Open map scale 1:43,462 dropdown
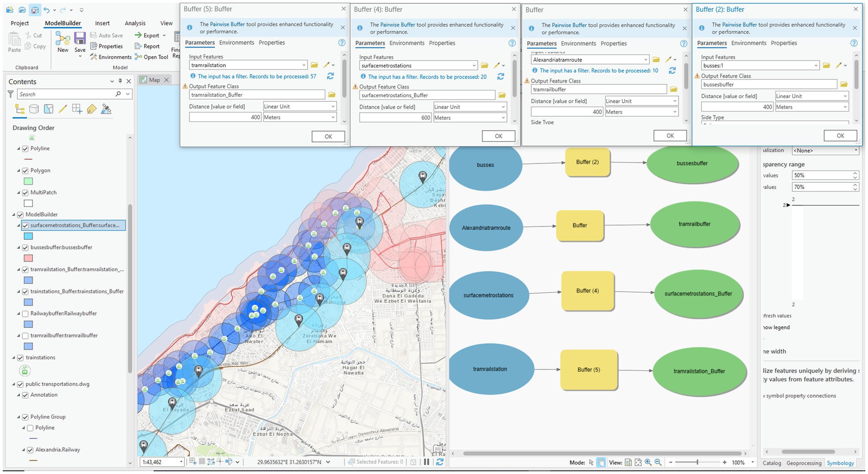The width and height of the screenshot is (868, 474). pos(181,462)
